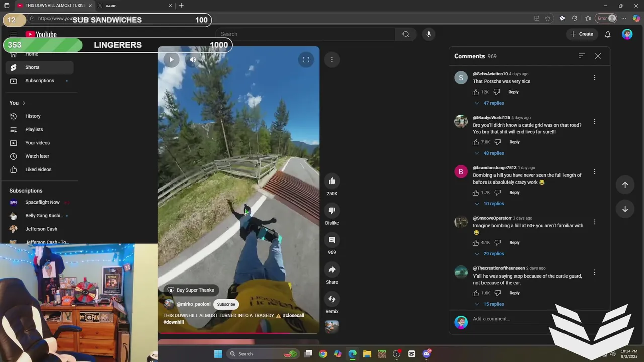
Task: Expand 47 replies under SebsAviation10 comment
Action: click(x=489, y=103)
